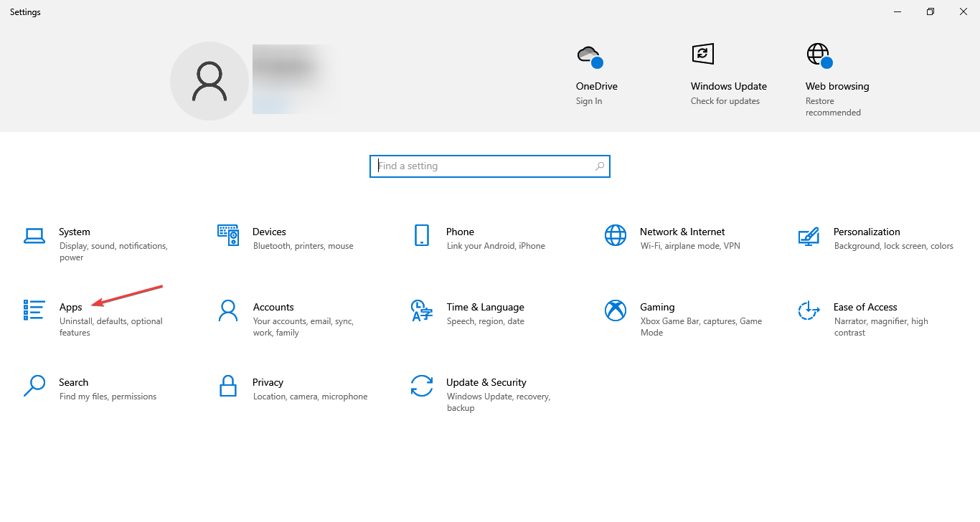Click "Display, sound, notifications, power" text

(x=113, y=252)
